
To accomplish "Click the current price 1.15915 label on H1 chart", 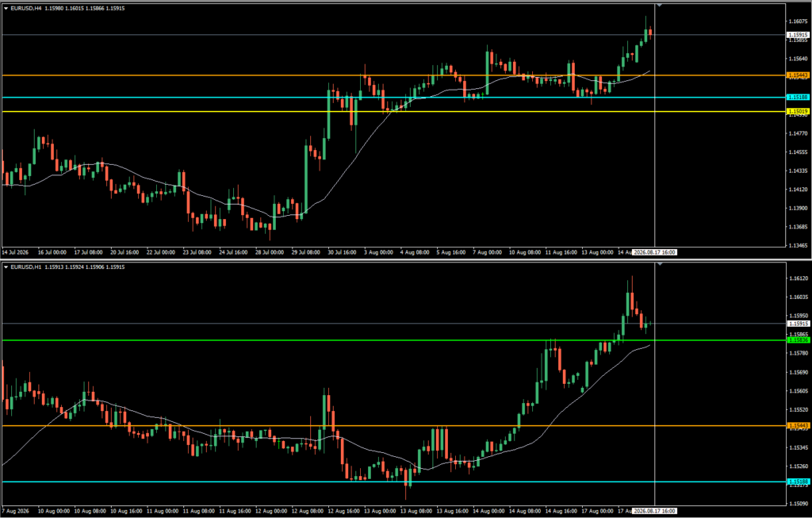I will click(798, 323).
